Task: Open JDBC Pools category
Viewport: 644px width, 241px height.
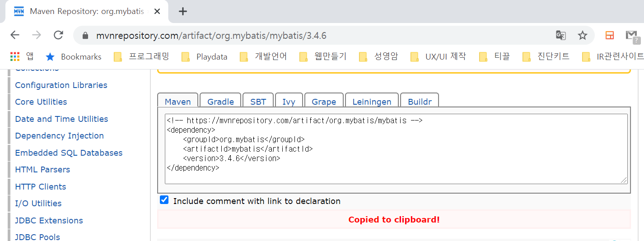Action: click(x=37, y=236)
